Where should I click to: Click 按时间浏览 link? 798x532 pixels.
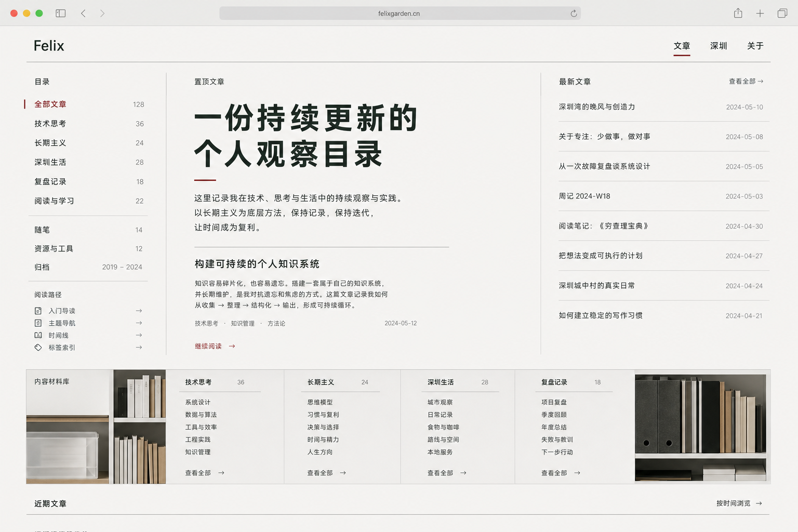[734, 503]
